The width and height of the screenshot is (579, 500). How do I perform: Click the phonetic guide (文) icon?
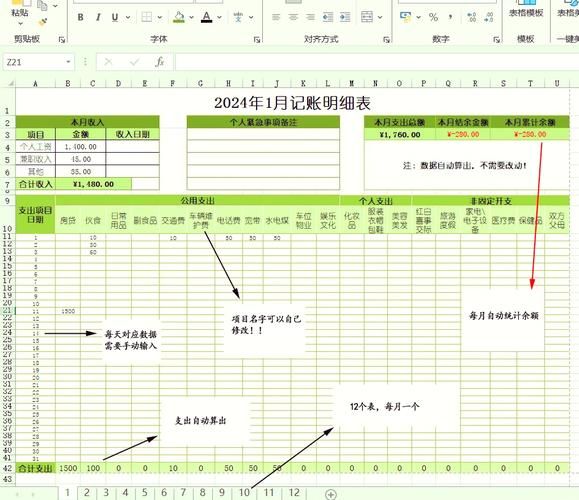(238, 17)
